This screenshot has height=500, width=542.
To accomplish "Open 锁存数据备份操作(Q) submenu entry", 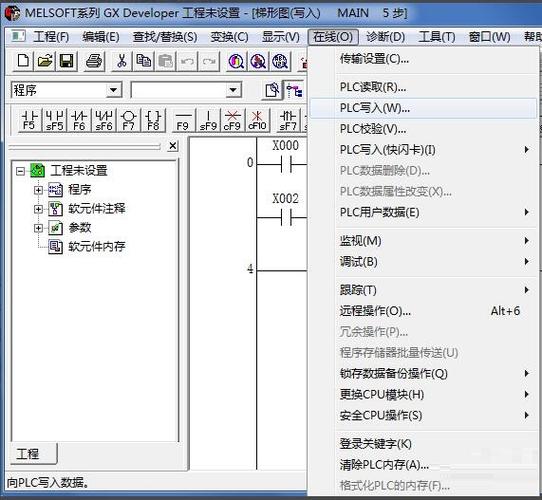I will click(x=422, y=374).
